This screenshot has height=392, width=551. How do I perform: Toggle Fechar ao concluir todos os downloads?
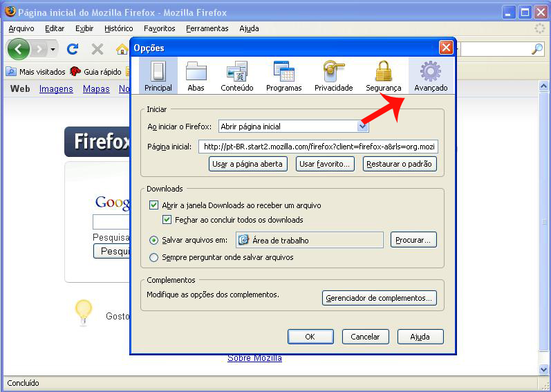[167, 220]
